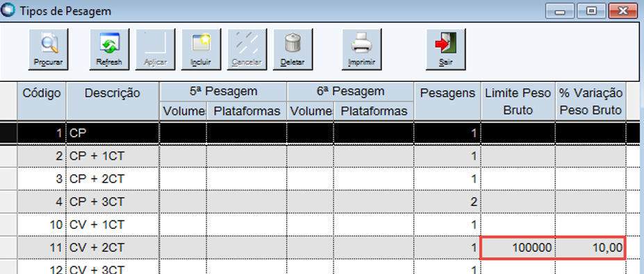Click the Limite Peso Bruto header

[518, 101]
